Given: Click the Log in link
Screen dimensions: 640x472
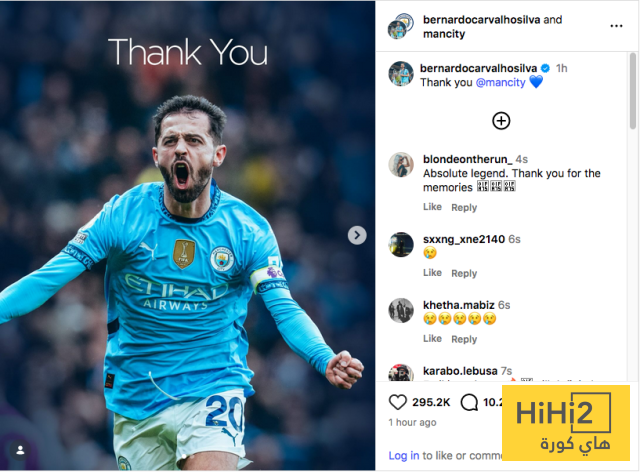Looking at the screenshot, I should [404, 456].
